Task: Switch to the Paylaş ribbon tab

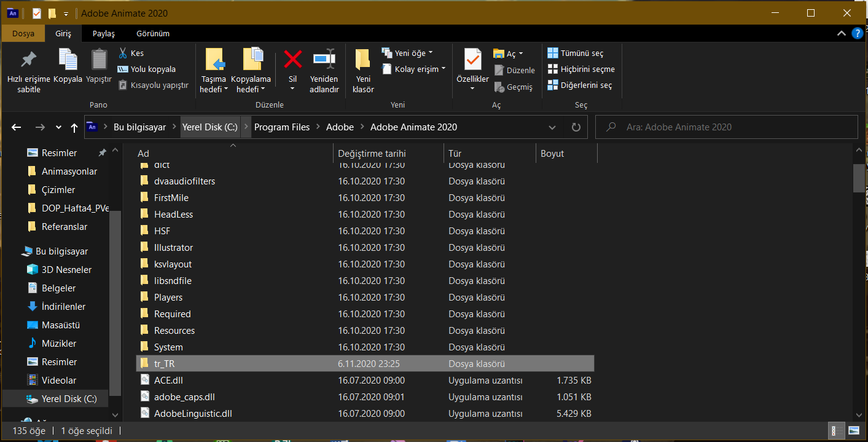Action: point(104,34)
